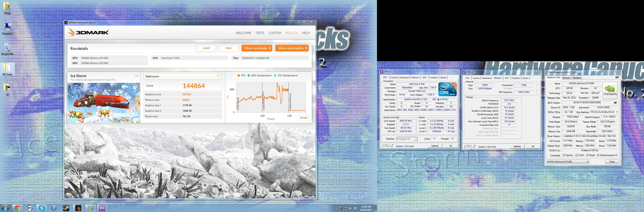Viewport: 644px width, 212px height.
Task: Open the Start menu orb
Action: coord(5,208)
